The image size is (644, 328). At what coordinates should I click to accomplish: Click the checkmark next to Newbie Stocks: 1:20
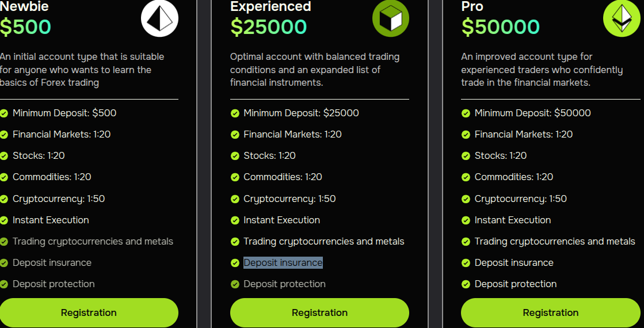3,155
